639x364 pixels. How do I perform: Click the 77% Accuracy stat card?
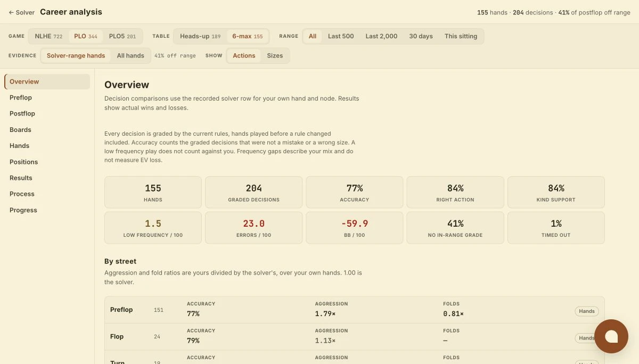point(355,192)
